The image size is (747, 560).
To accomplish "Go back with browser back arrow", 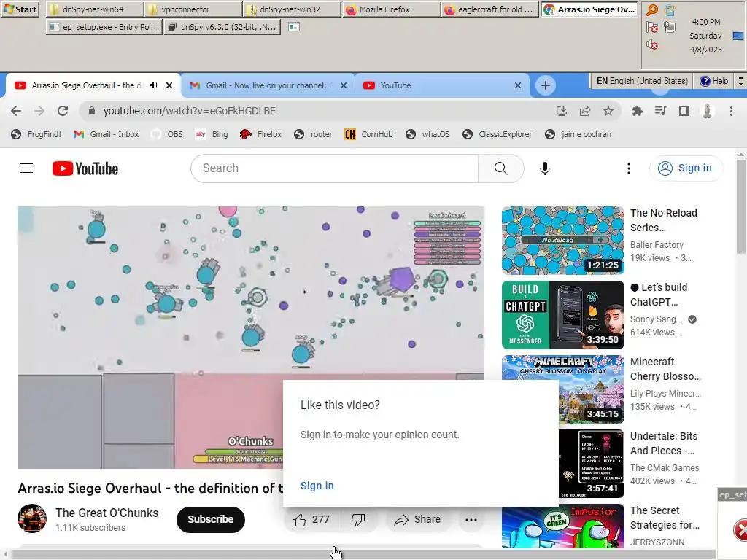I will pyautogui.click(x=16, y=111).
